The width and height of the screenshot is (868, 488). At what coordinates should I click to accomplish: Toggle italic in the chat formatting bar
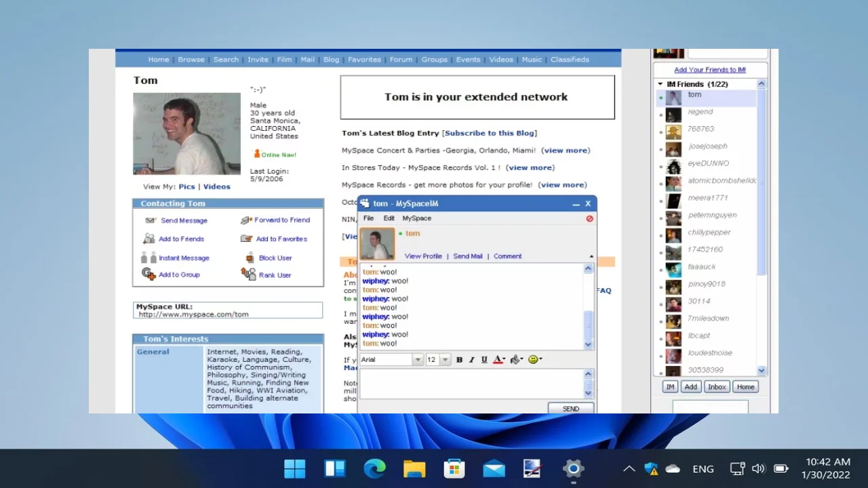[472, 360]
